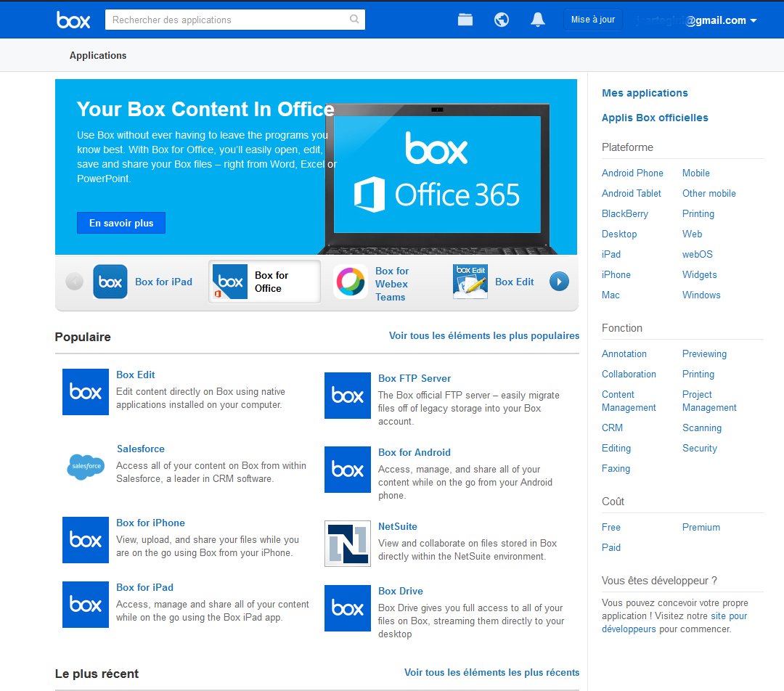The image size is (784, 691).
Task: Switch to the Applications tab
Action: click(x=97, y=55)
